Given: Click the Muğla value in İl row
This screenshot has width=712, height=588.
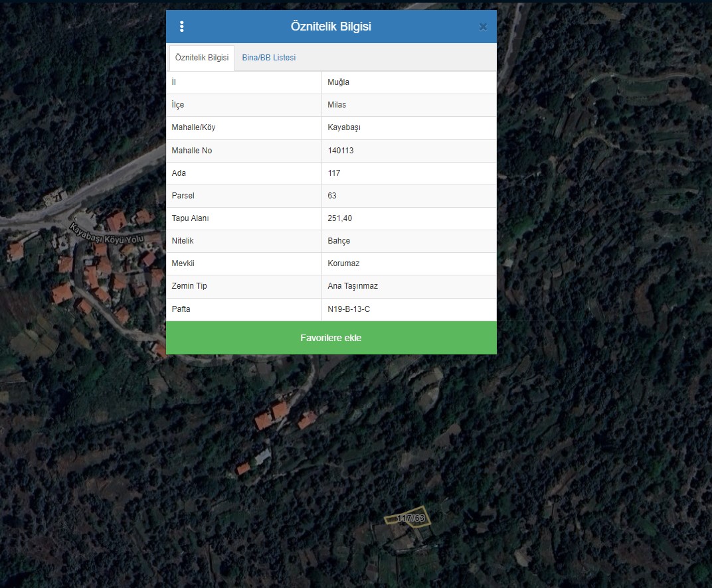Looking at the screenshot, I should (338, 82).
